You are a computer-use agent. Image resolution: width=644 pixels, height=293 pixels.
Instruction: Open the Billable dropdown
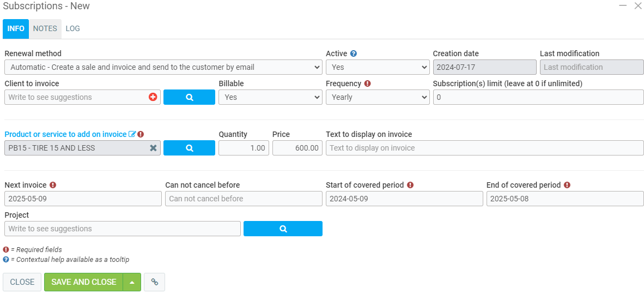270,97
